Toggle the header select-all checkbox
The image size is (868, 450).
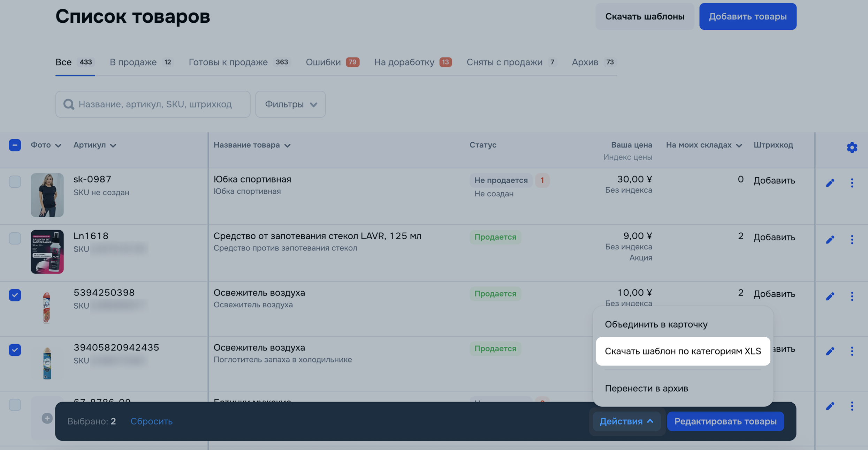(15, 145)
